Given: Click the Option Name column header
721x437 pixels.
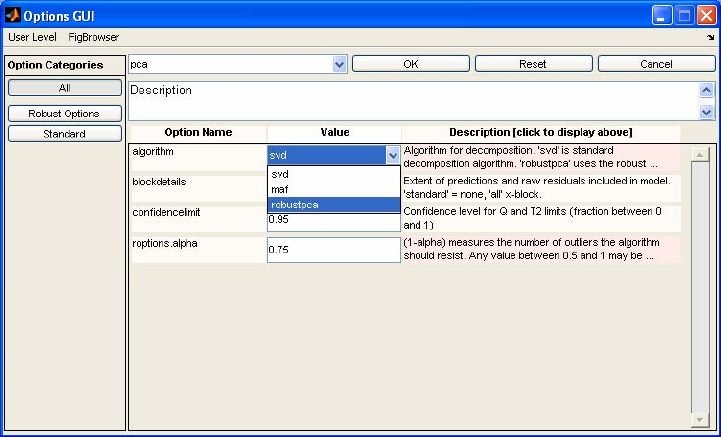Looking at the screenshot, I should point(198,132).
